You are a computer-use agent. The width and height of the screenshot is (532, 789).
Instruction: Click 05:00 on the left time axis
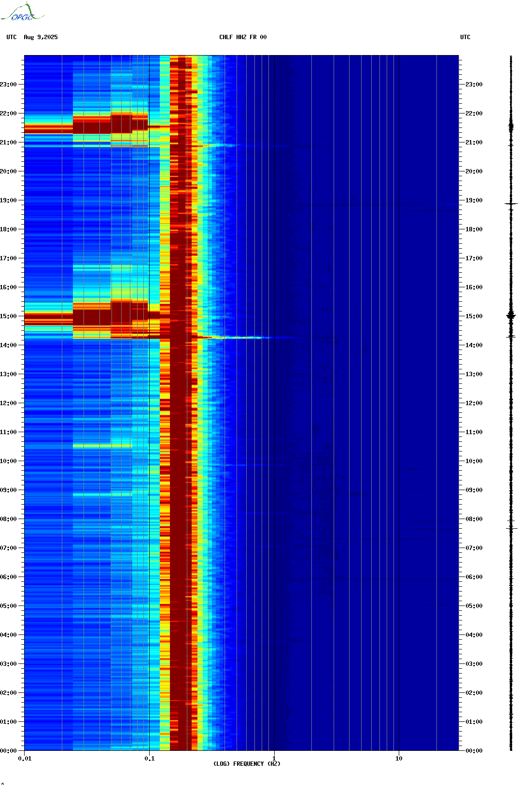8,606
